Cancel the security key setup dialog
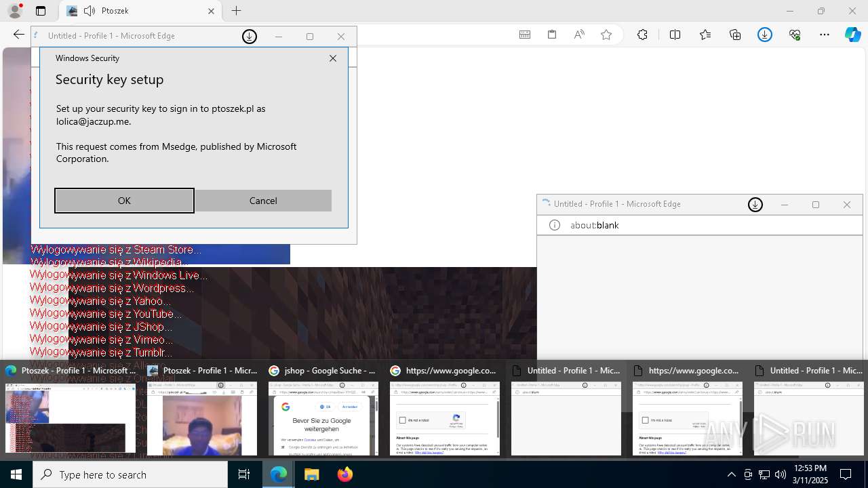 [263, 201]
